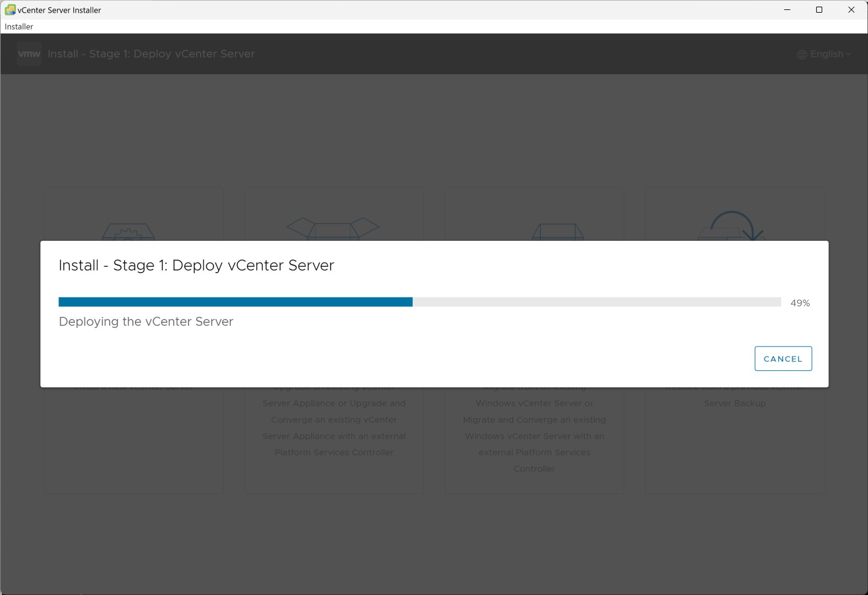Click 'Server Appliance with an external' text

[334, 436]
